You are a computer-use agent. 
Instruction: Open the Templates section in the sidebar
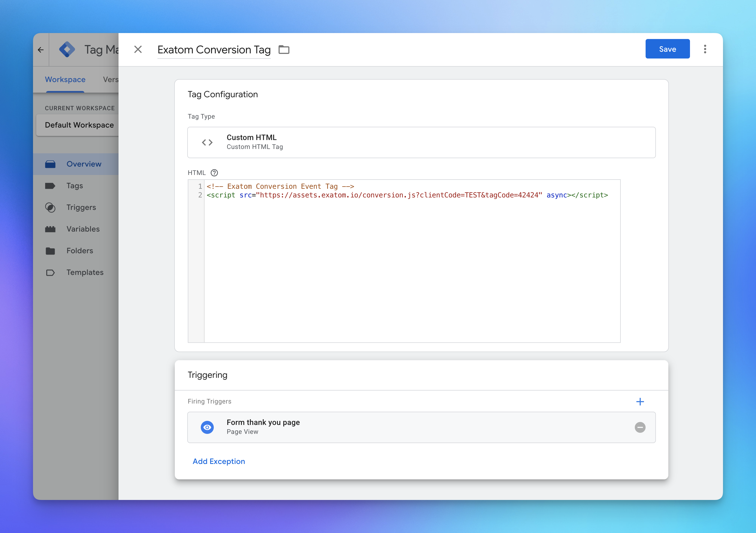point(76,273)
